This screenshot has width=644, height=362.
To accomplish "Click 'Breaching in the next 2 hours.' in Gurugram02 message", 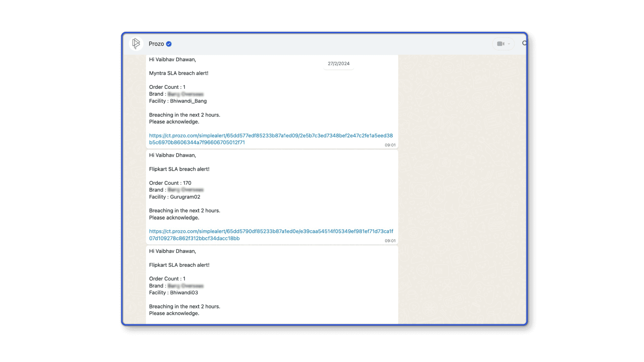I will coord(184,211).
